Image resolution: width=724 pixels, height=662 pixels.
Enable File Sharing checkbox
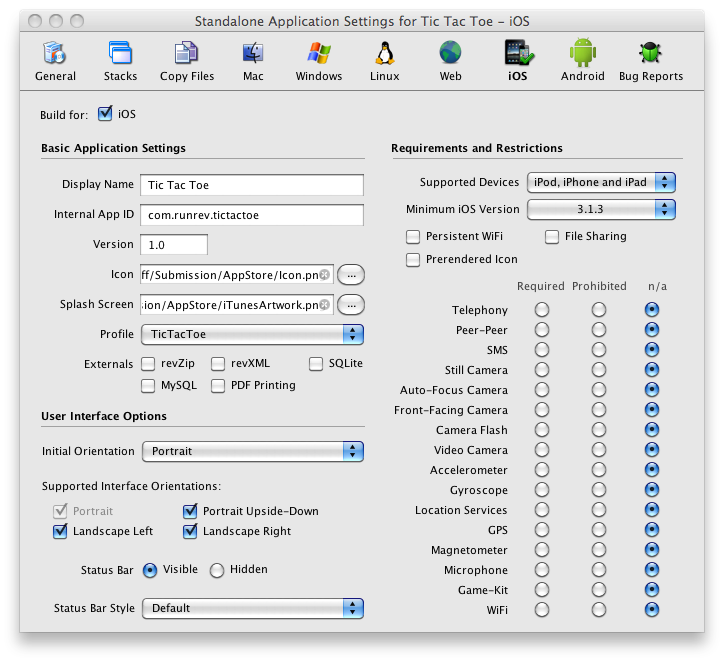click(552, 237)
